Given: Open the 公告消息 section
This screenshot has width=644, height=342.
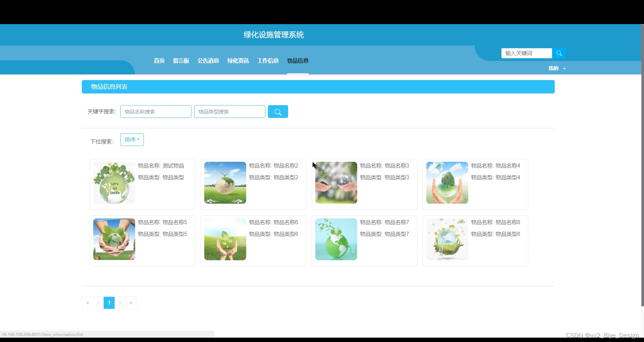Looking at the screenshot, I should click(208, 61).
